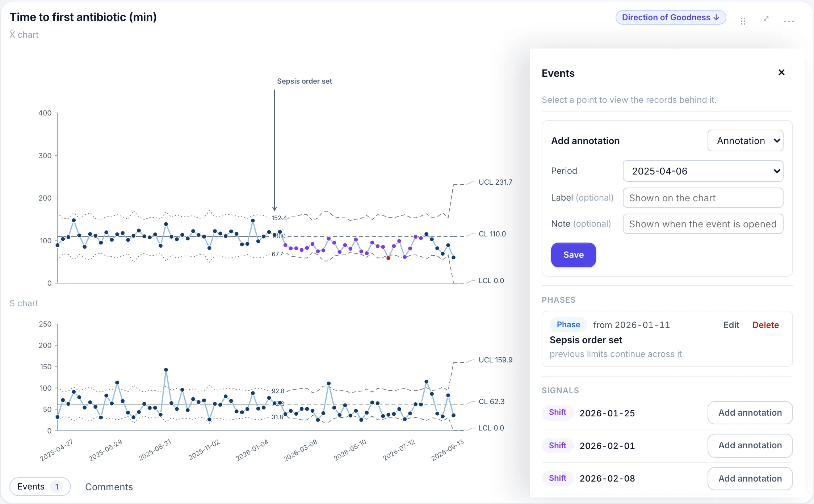Open the Annotation type dropdown
Viewport: 814px width, 504px height.
[745, 140]
